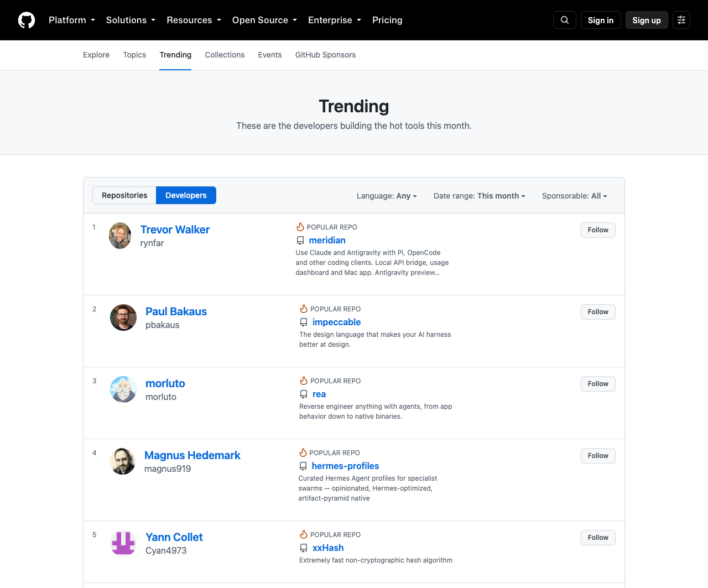Open Yann Collet's profile name link

coord(174,537)
